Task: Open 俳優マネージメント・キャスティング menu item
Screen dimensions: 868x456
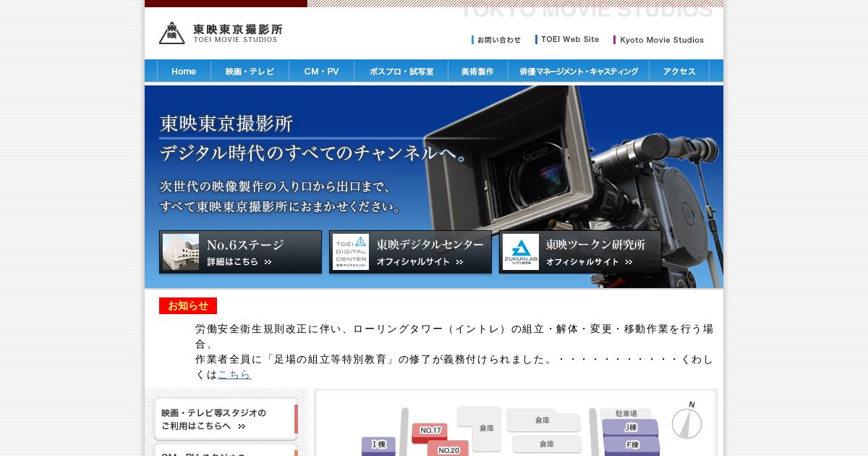Action: (578, 71)
